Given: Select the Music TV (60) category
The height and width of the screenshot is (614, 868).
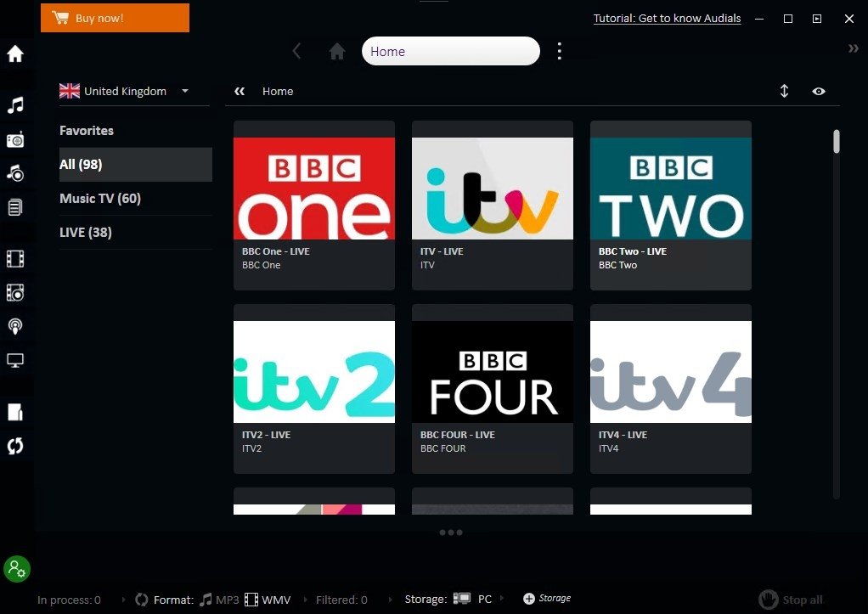Looking at the screenshot, I should coord(136,198).
